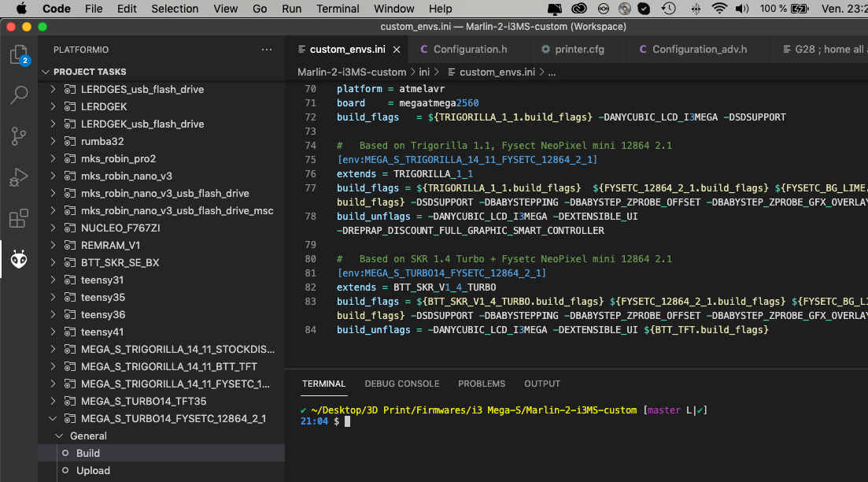The image size is (868, 482).
Task: Place cursor on line 82 extends line
Action: pyautogui.click(x=416, y=287)
